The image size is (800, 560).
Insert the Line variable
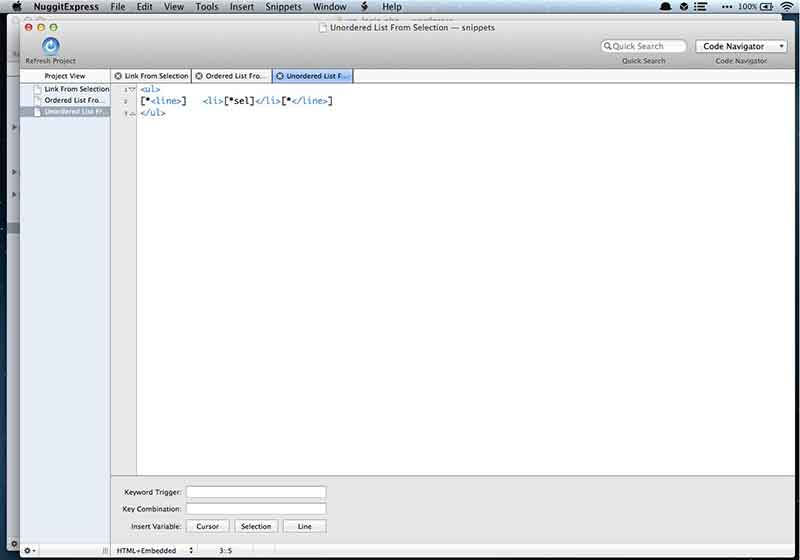click(305, 526)
